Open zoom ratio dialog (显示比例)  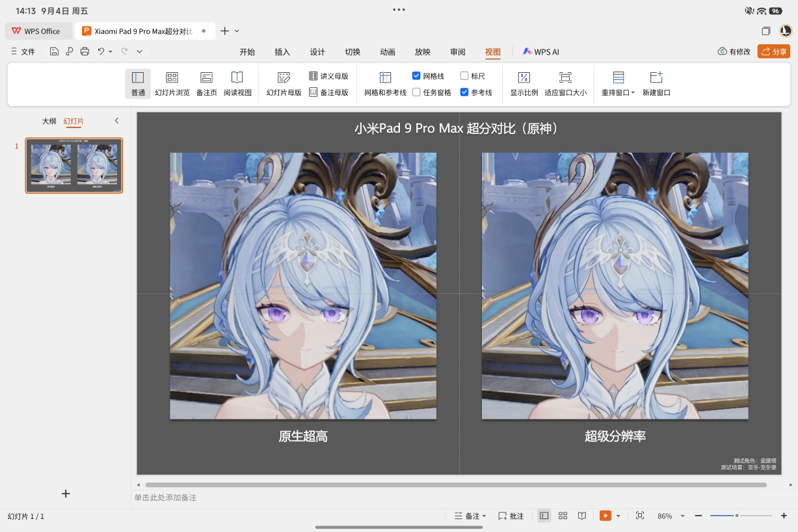point(524,84)
